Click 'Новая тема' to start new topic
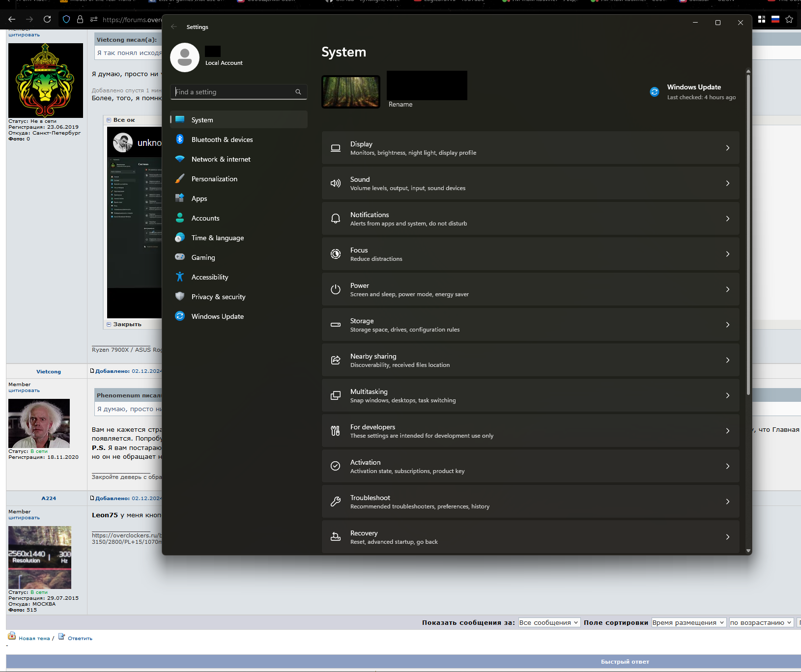 (x=34, y=638)
